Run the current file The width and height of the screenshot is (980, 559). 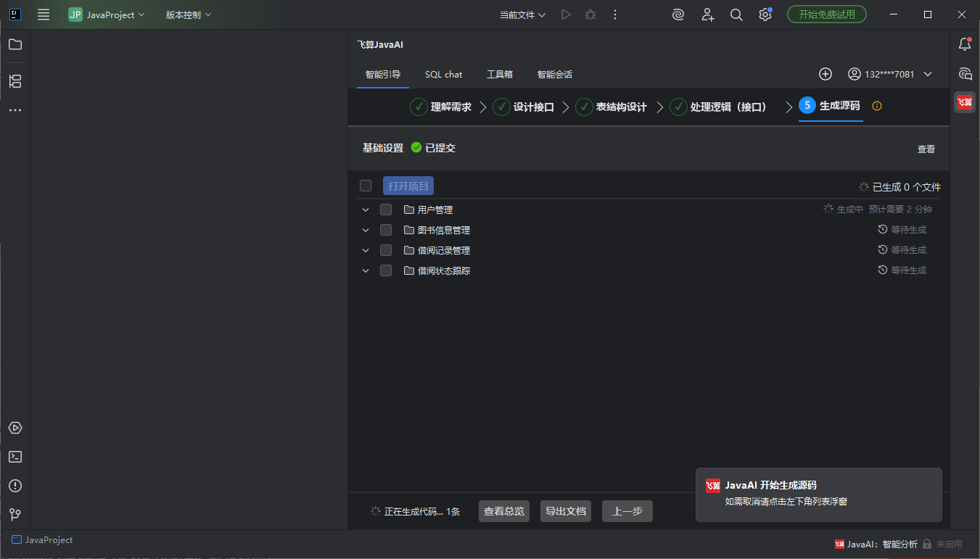pos(566,15)
